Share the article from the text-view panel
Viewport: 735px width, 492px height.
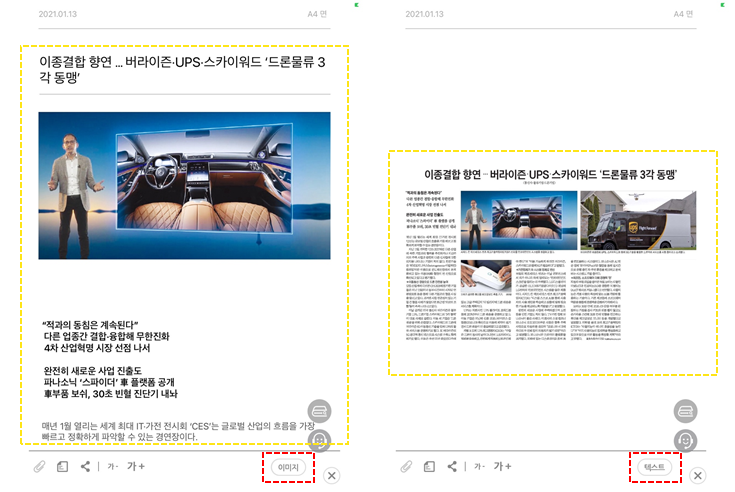pyautogui.click(x=85, y=466)
